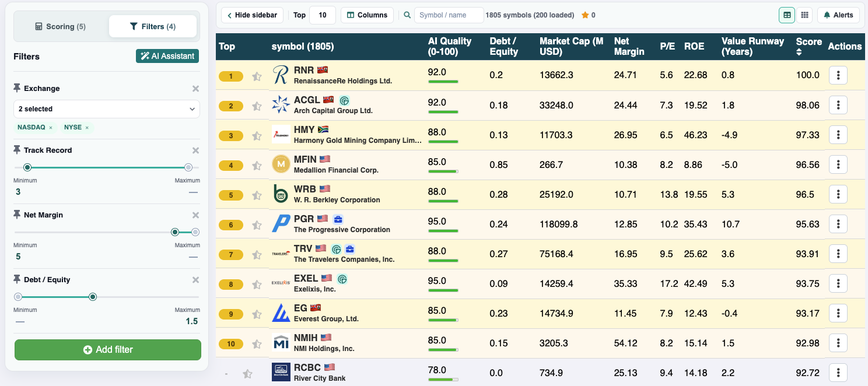The image size is (868, 386).
Task: Click the Arch Capital company logo
Action: (x=281, y=105)
